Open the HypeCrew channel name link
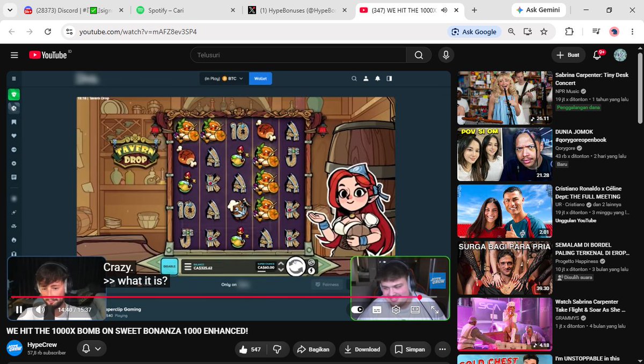Viewport: 644px width, 364px height. coord(42,345)
